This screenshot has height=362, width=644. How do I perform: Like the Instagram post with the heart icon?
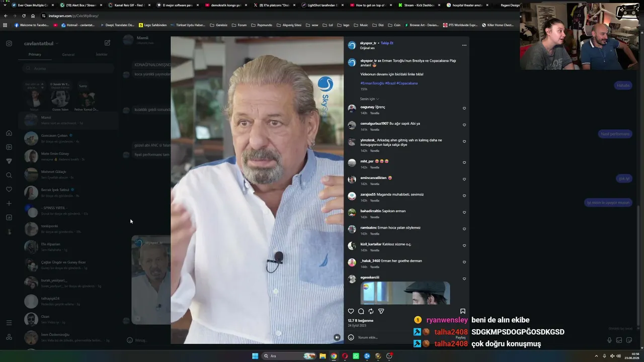(x=351, y=311)
